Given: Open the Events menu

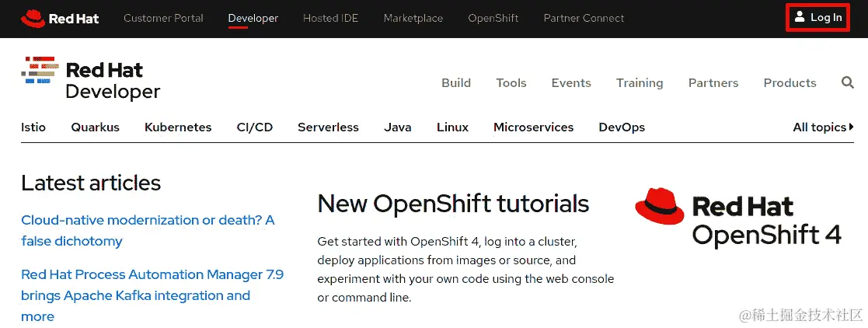Looking at the screenshot, I should click(571, 83).
